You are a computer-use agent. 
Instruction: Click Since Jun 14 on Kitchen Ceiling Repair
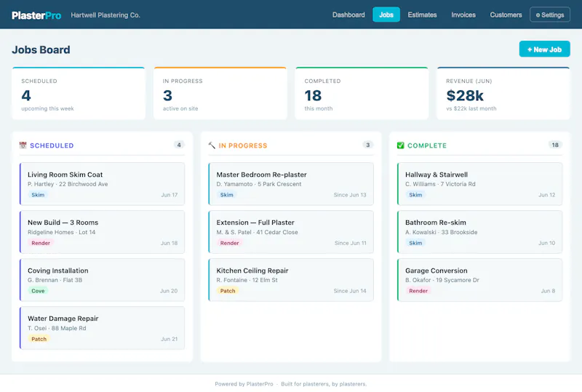point(350,291)
